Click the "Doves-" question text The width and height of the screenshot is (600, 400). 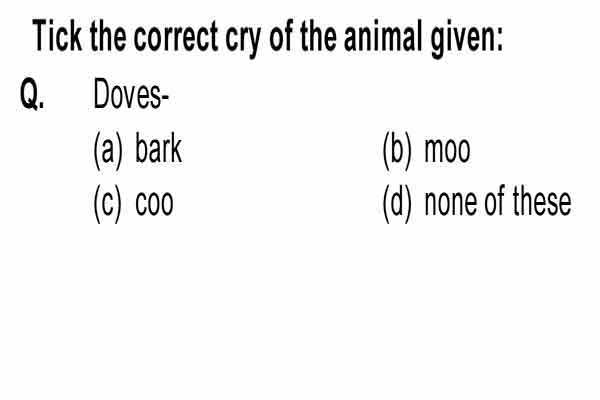[x=131, y=94]
